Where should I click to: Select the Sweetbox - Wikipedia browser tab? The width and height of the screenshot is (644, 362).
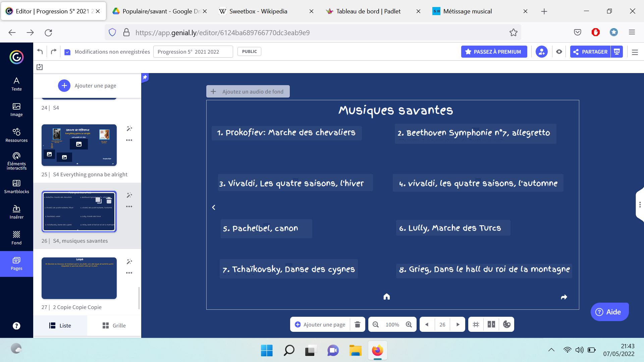point(258,11)
